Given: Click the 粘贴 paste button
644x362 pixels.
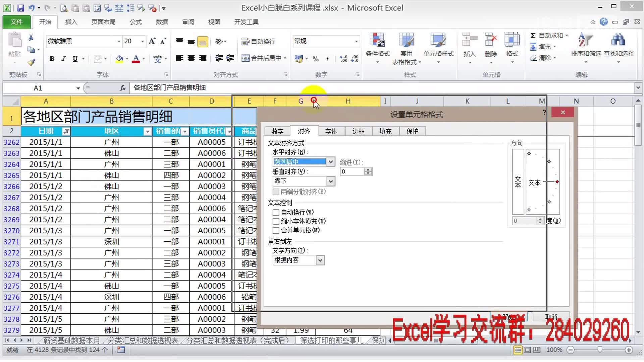Looking at the screenshot, I should click(x=14, y=48).
